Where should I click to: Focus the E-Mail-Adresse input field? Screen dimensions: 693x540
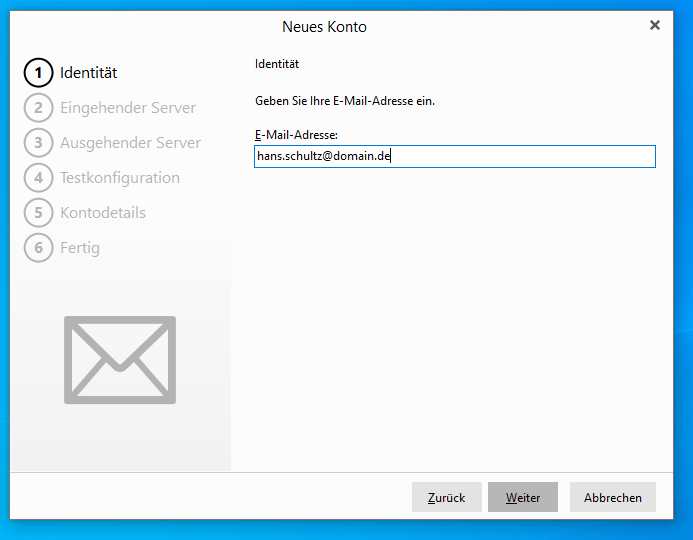tap(455, 156)
